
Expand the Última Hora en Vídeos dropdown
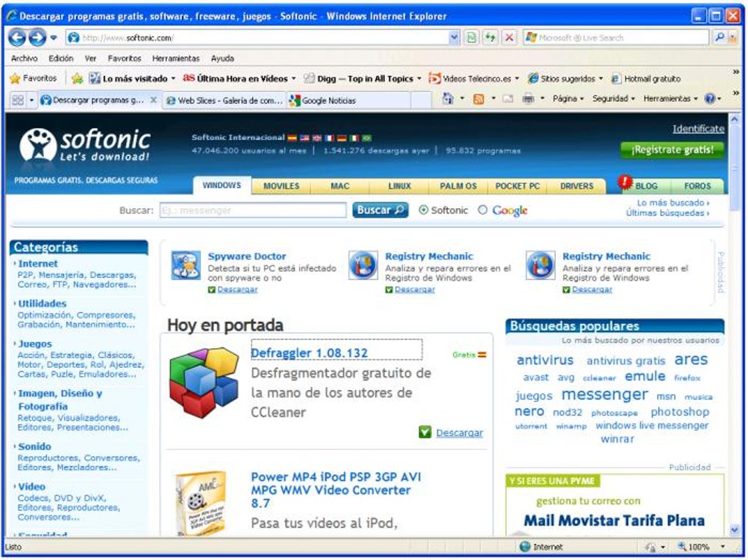(x=294, y=78)
